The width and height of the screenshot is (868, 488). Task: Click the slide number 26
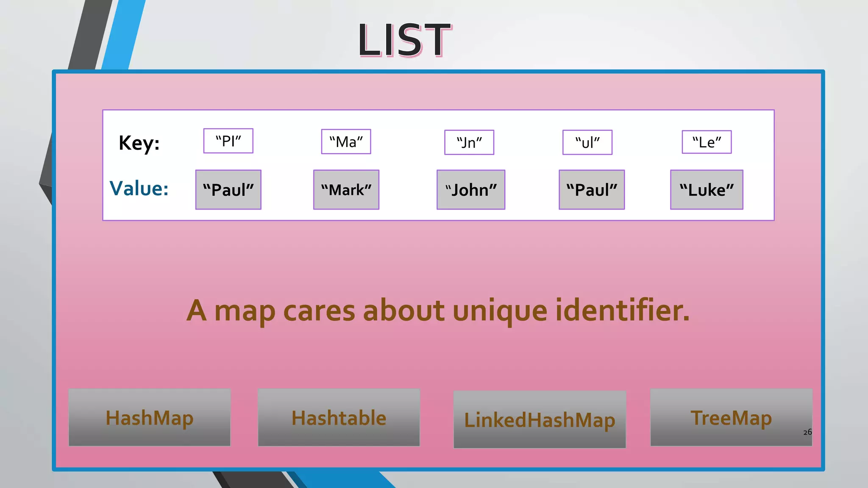pyautogui.click(x=807, y=432)
